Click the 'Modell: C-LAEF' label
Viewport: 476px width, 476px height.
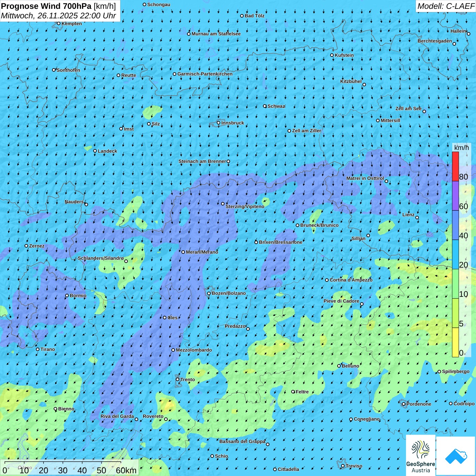coord(446,6)
